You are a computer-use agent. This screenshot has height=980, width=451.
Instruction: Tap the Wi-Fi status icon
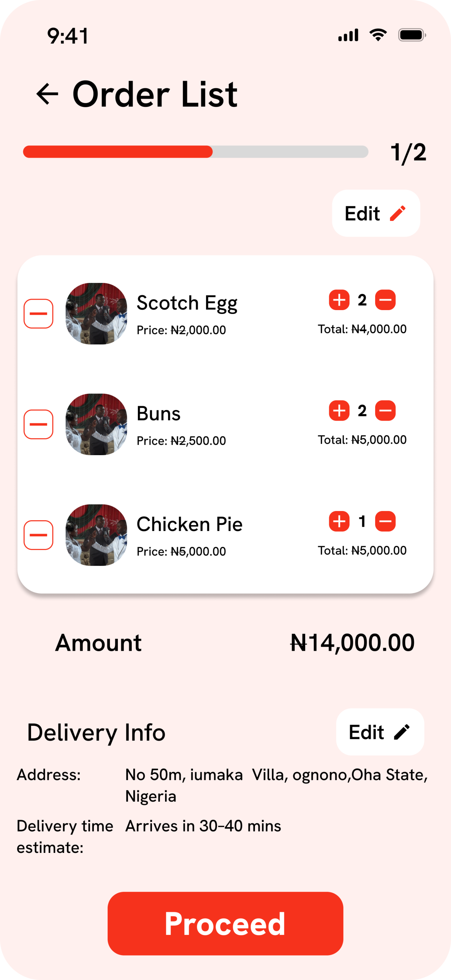pos(378,35)
